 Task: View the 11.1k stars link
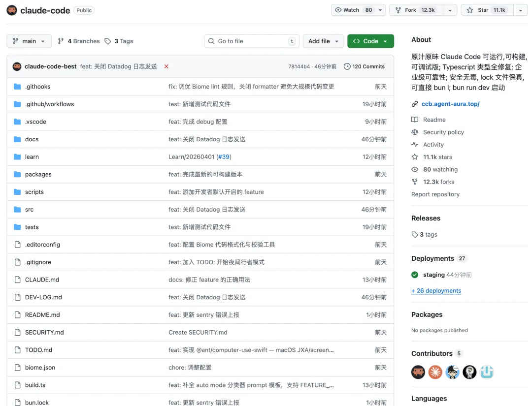pos(437,157)
